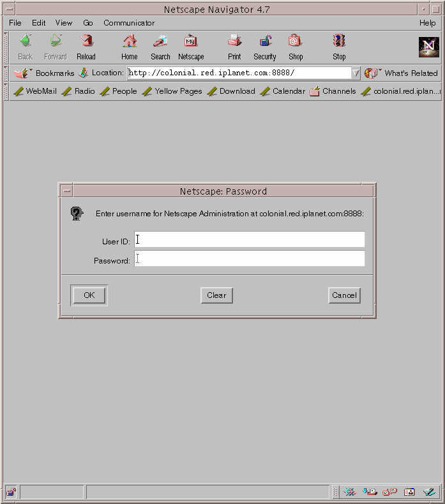The height and width of the screenshot is (504, 445).
Task: Reload the current page
Action: pos(86,41)
